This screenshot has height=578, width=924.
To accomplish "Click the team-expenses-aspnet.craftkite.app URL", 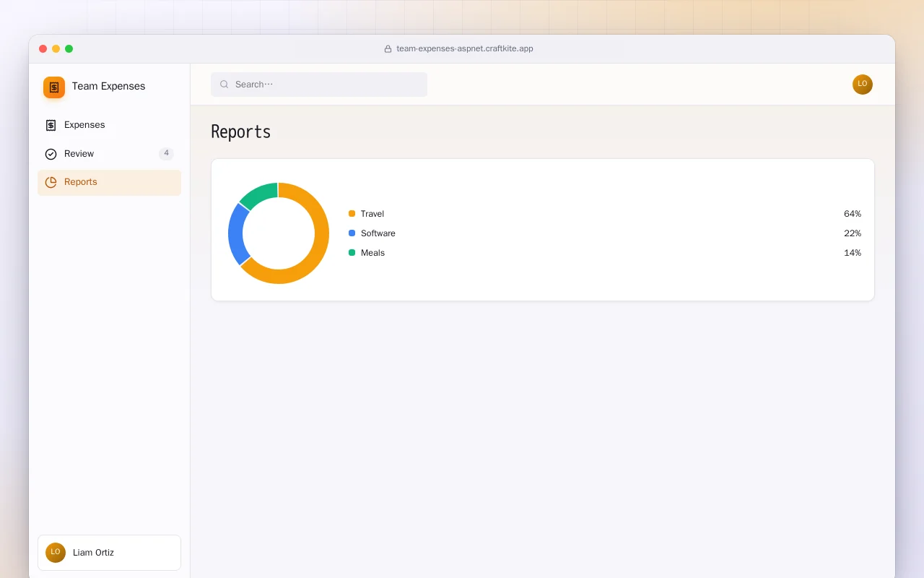I will [465, 49].
